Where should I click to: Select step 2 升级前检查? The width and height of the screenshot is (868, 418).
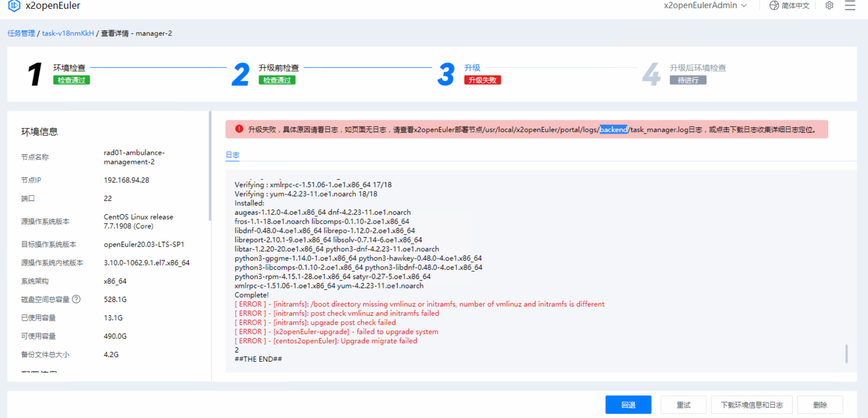278,68
